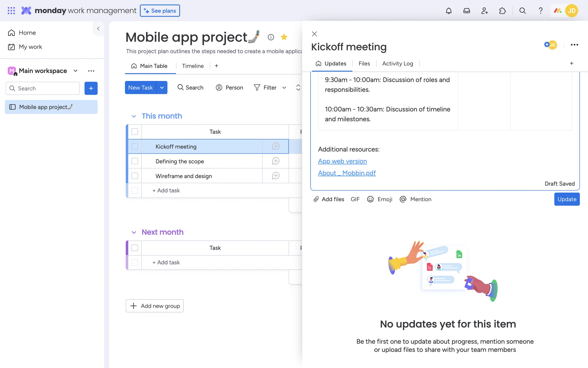Switch to the Activity Log tab
The image size is (588, 368).
pos(398,63)
